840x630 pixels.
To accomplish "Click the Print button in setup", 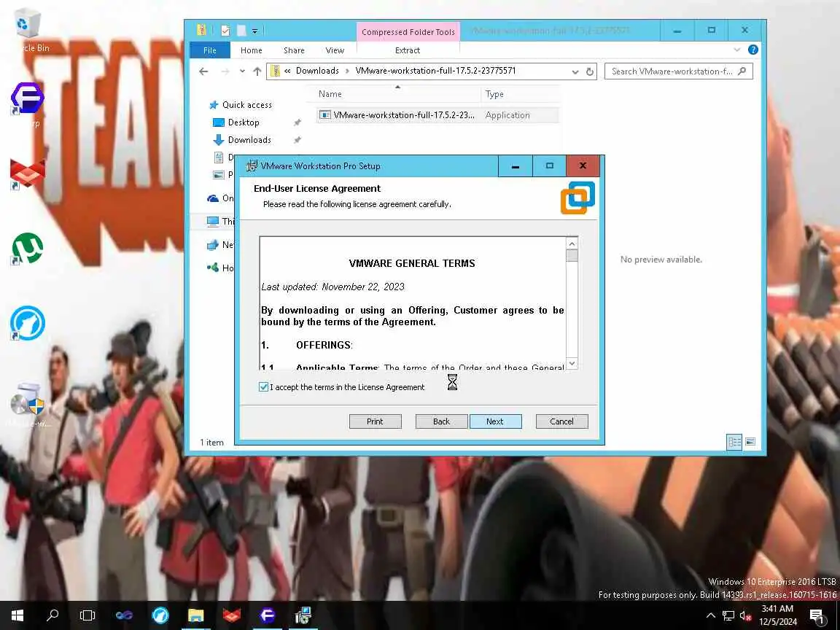I will pyautogui.click(x=375, y=421).
